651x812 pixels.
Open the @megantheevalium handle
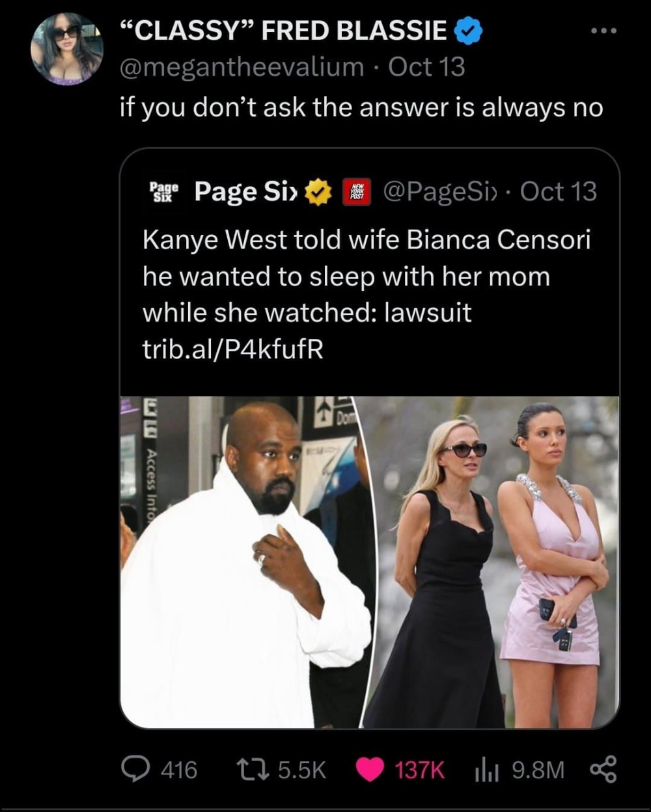(242, 66)
